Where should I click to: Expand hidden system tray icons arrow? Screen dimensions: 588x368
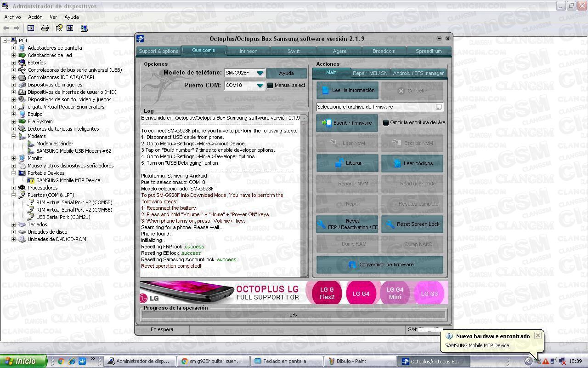(x=528, y=361)
